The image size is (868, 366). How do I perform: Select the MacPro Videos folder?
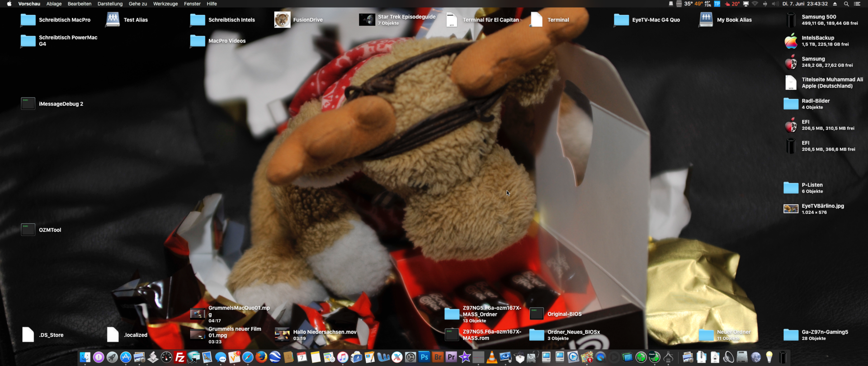pyautogui.click(x=198, y=41)
